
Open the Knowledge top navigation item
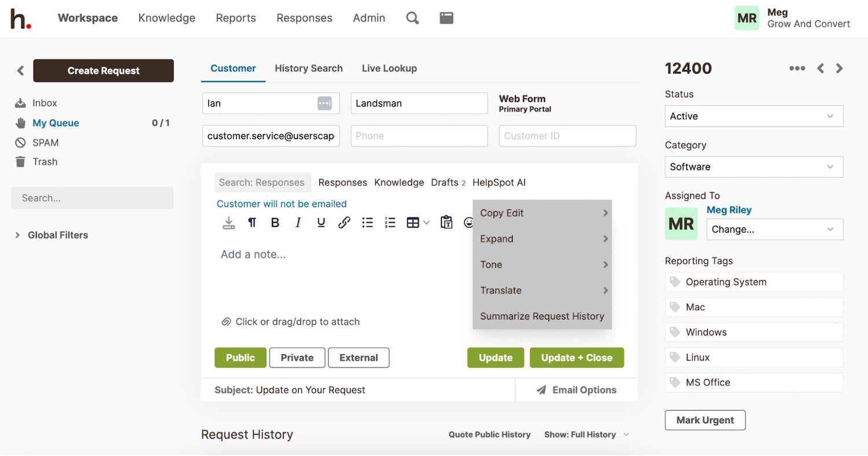167,18
